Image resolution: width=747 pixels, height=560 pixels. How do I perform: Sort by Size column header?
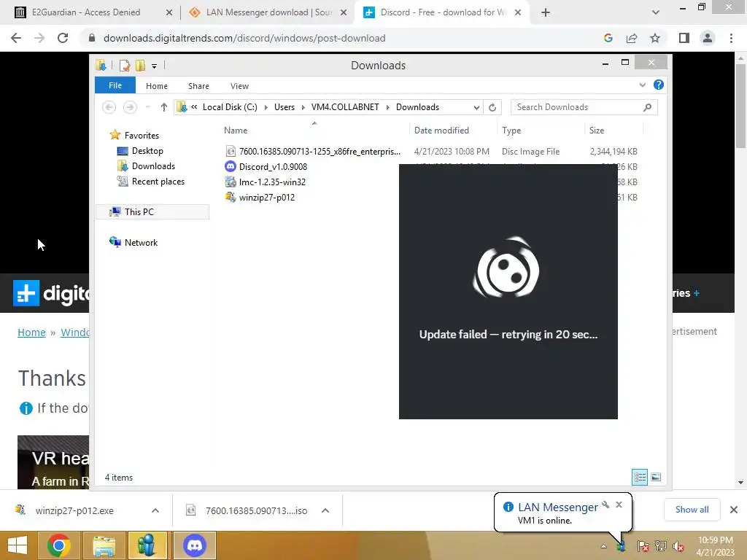pyautogui.click(x=614, y=130)
